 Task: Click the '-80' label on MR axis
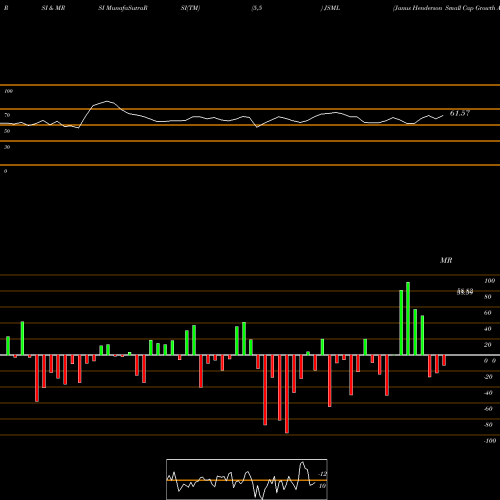(x=488, y=425)
